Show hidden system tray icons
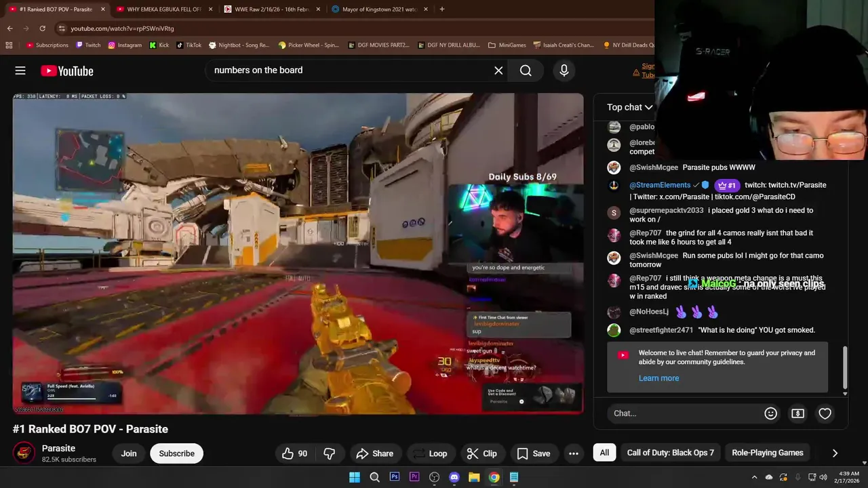The height and width of the screenshot is (488, 868). click(x=754, y=477)
